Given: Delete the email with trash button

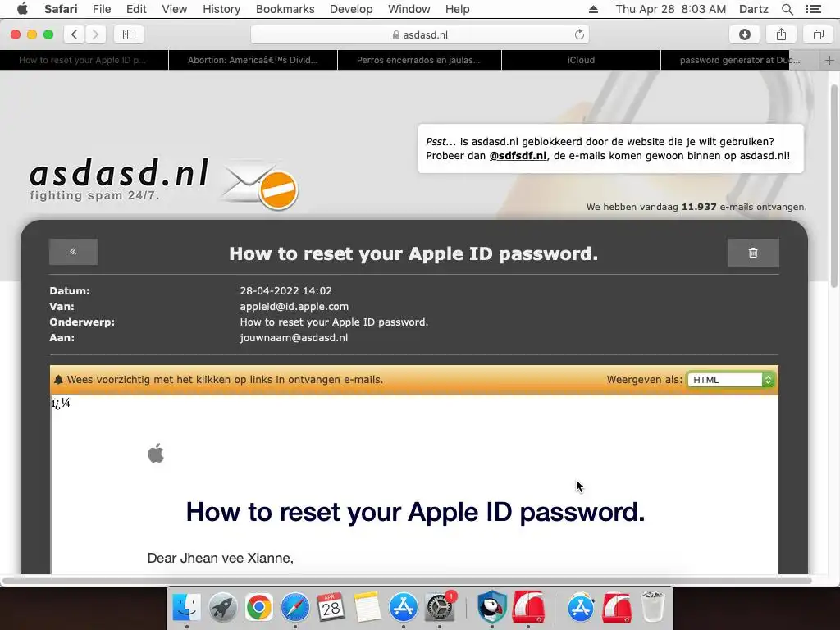Looking at the screenshot, I should tap(753, 253).
